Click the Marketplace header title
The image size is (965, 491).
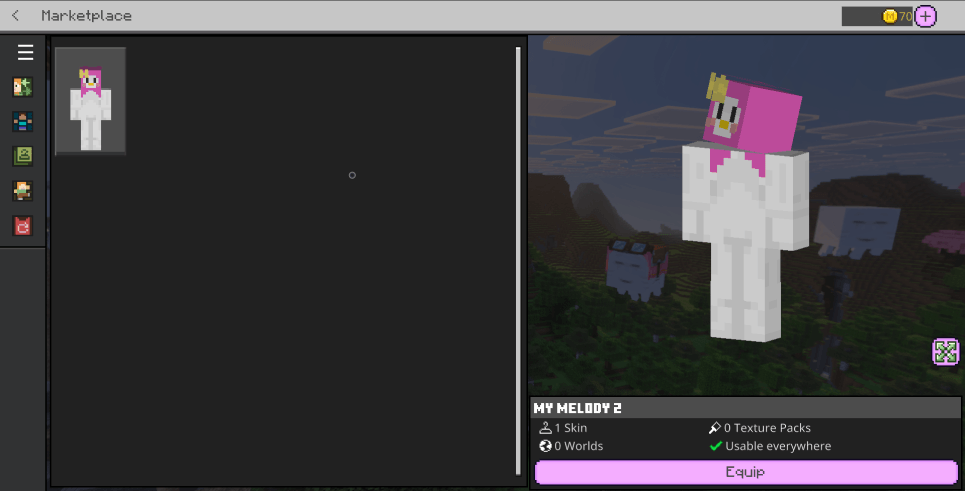click(x=86, y=15)
